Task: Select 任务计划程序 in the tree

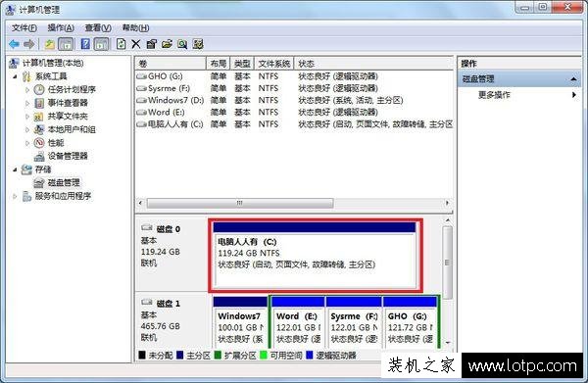Action: [72, 89]
